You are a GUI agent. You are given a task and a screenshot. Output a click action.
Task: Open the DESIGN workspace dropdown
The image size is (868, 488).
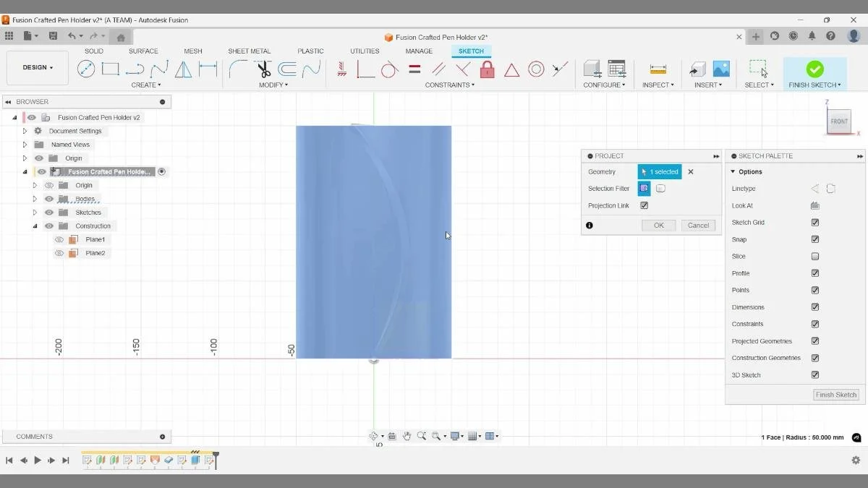(x=37, y=67)
